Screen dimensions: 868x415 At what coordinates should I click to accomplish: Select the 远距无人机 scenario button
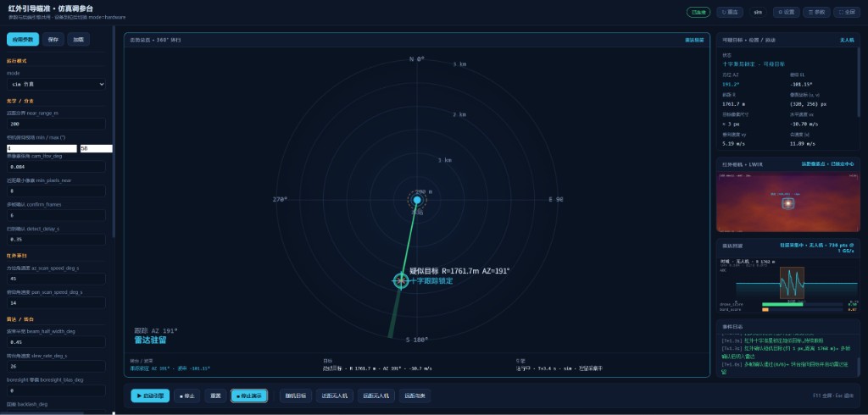(x=376, y=396)
